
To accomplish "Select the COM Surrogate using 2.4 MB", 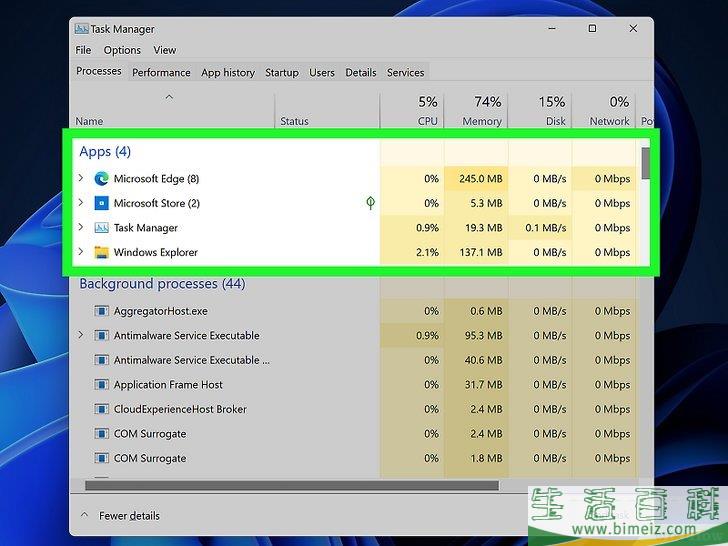I will (150, 434).
